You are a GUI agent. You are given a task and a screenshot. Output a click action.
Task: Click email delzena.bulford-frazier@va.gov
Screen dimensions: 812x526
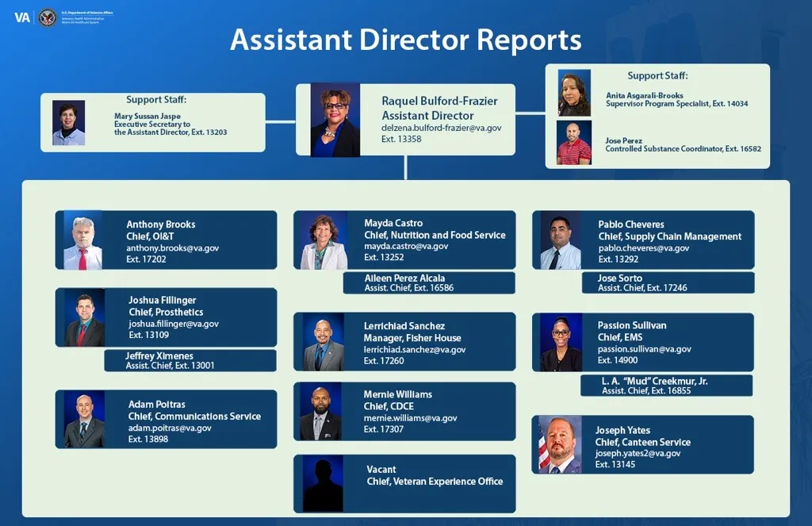(441, 128)
